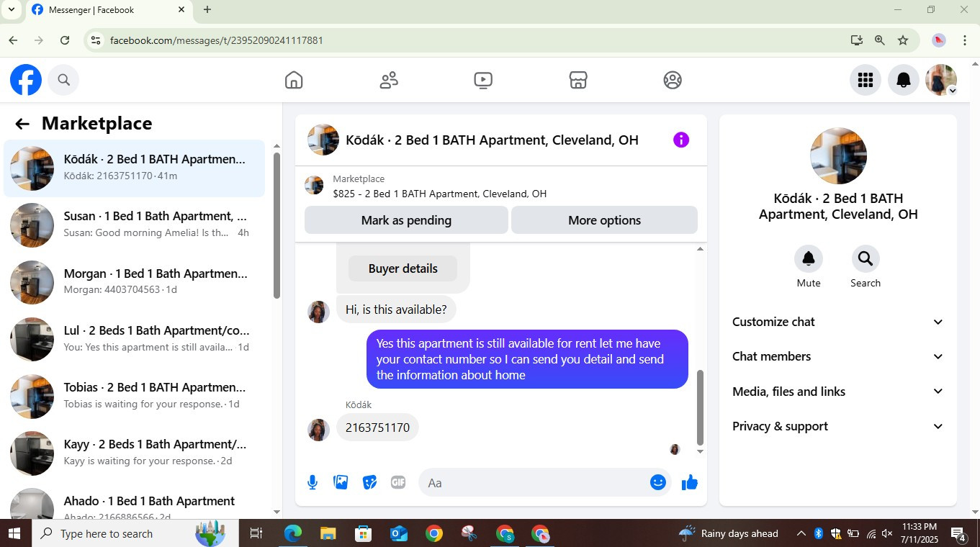Expand Media, files and links section
980x547 pixels.
click(x=838, y=392)
